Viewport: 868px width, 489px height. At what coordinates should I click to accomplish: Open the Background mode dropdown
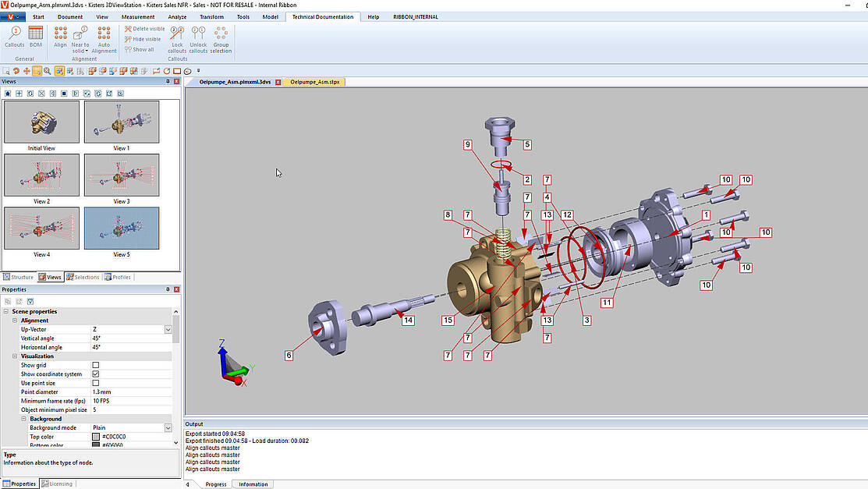pyautogui.click(x=168, y=427)
